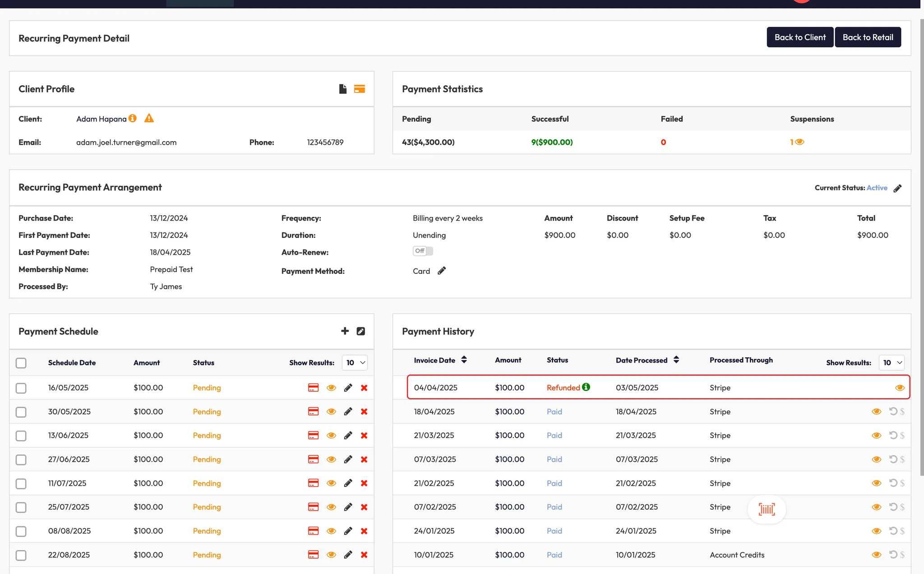
Task: Sort by Invoice Date column arrows
Action: tap(464, 360)
